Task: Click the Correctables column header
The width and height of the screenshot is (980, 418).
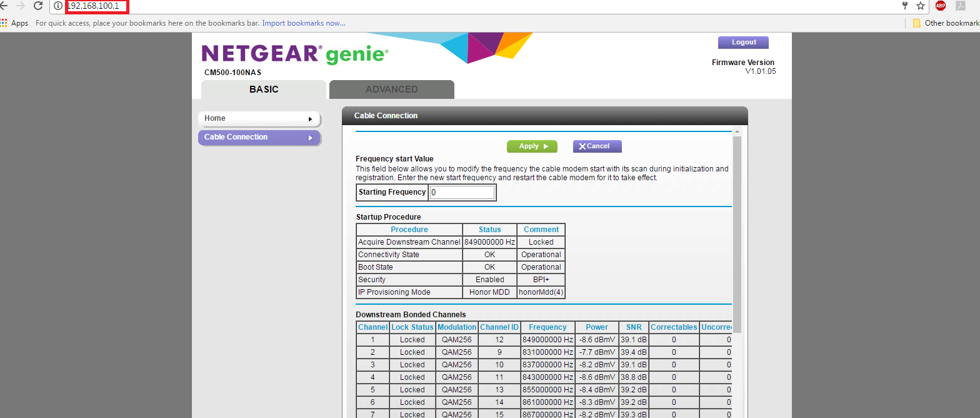Action: [674, 327]
